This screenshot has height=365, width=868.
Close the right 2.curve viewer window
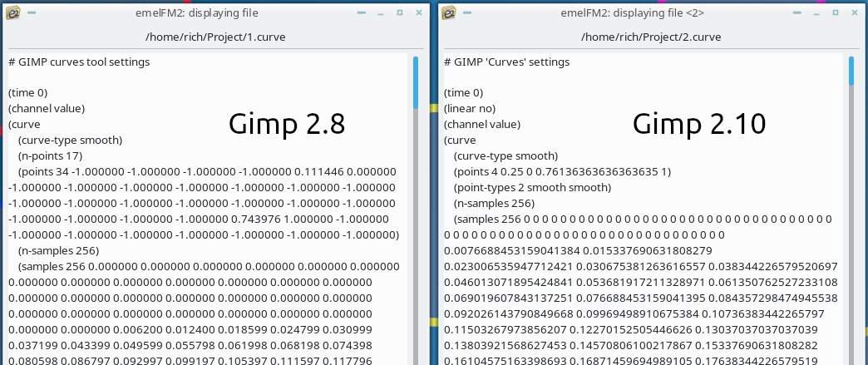[856, 12]
